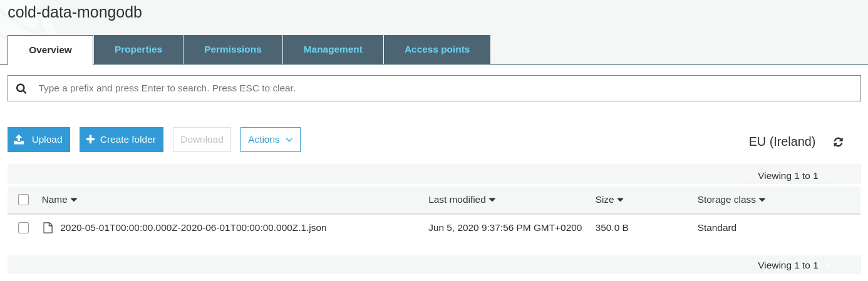
Task: Go to previous page using top left chevron
Action: tap(748, 176)
